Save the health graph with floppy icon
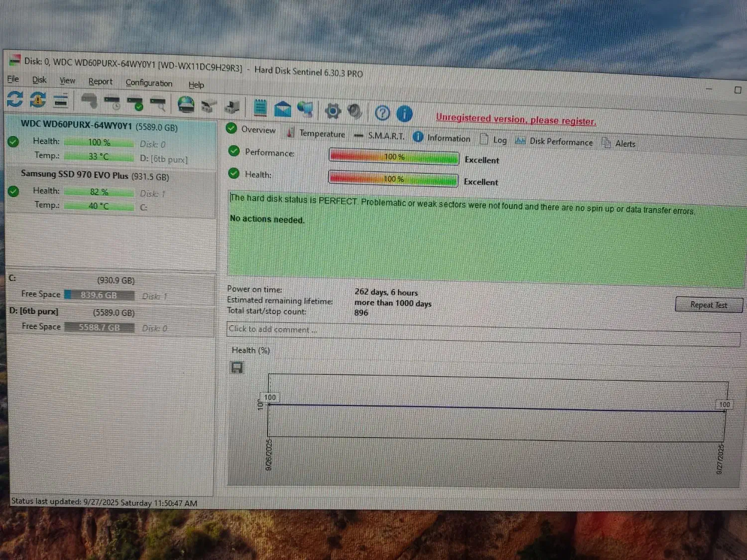Screen dimensions: 747x560 [x=237, y=368]
